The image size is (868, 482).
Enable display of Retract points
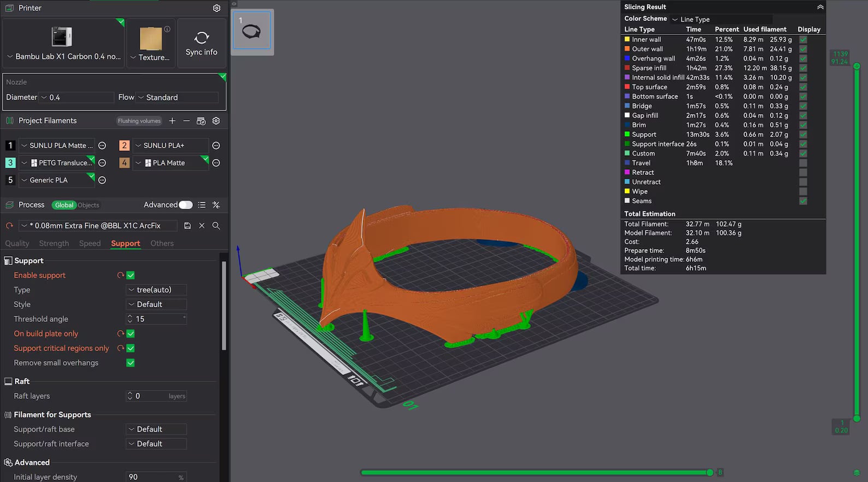pos(803,172)
